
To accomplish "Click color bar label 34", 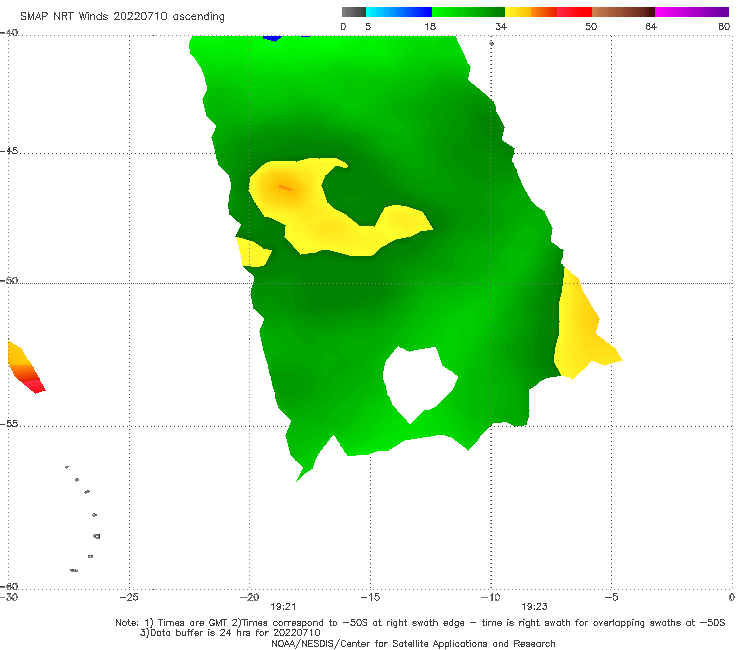I will (x=501, y=27).
